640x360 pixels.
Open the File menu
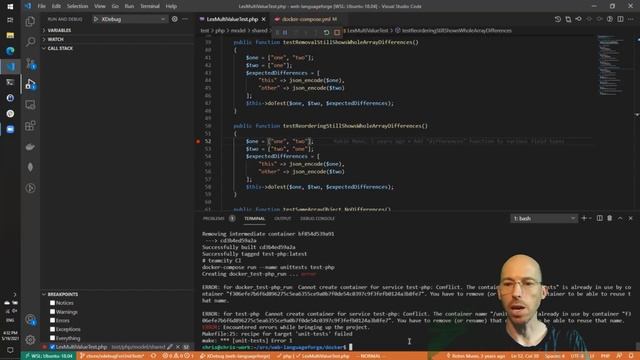[42, 6]
